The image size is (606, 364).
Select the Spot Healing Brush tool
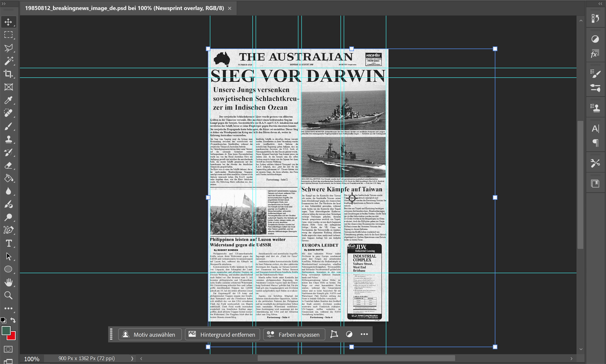pyautogui.click(x=8, y=113)
